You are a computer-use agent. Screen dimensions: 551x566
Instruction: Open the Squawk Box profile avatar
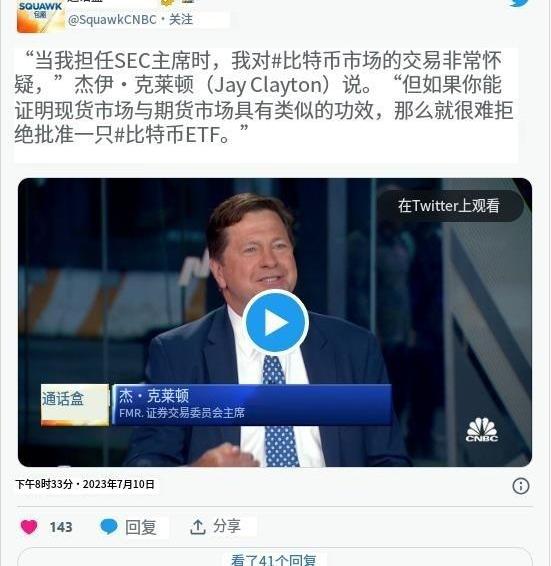click(x=41, y=16)
